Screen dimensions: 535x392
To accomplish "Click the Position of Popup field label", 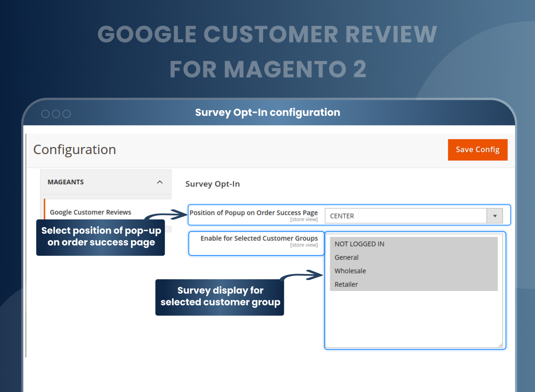I will (253, 213).
